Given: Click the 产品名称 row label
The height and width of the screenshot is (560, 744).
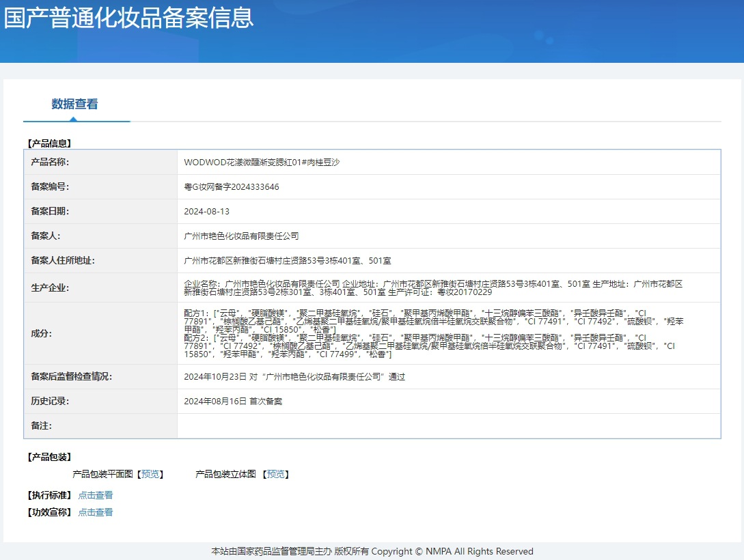Looking at the screenshot, I should pos(50,162).
